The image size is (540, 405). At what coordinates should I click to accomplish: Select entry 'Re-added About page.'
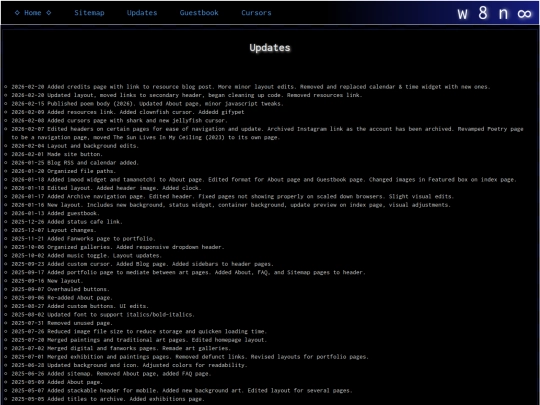(x=62, y=298)
